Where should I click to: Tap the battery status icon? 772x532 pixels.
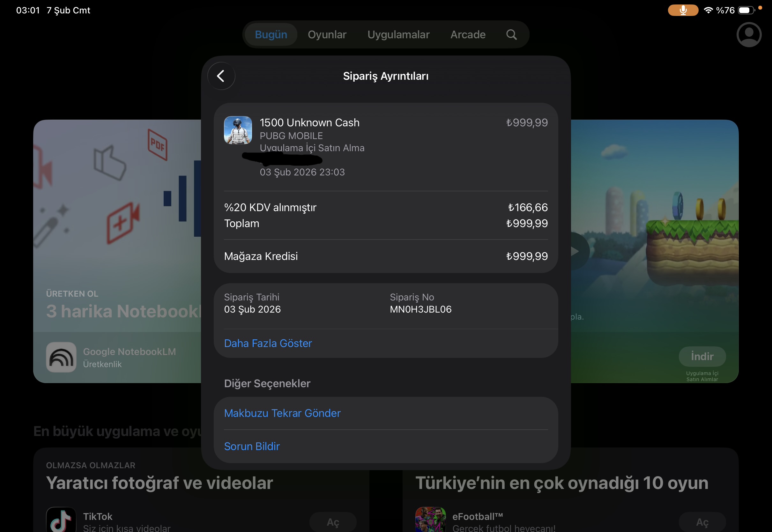pos(746,10)
